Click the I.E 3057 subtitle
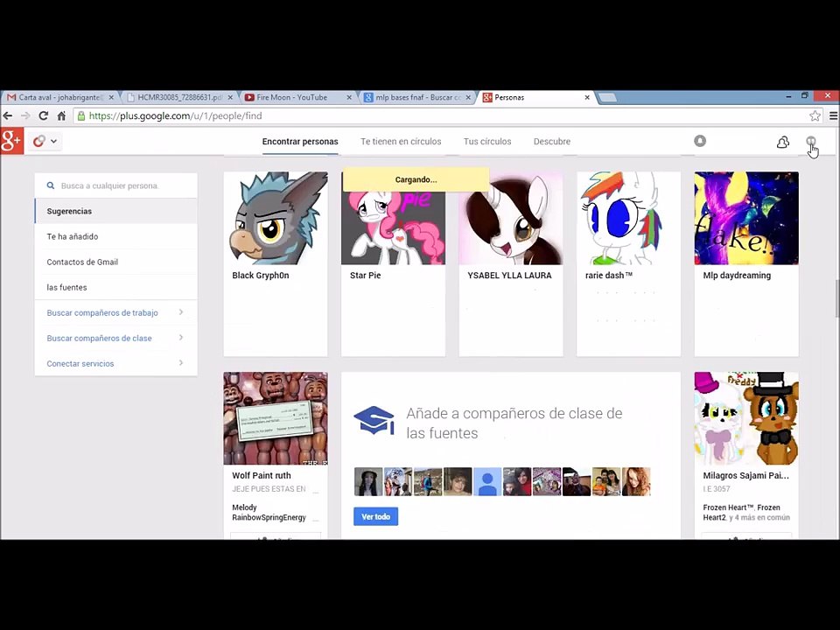The image size is (840, 630). tap(717, 488)
